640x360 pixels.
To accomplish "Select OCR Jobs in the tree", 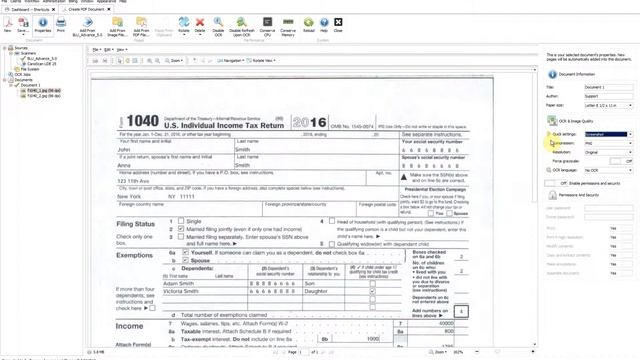I will tap(22, 75).
